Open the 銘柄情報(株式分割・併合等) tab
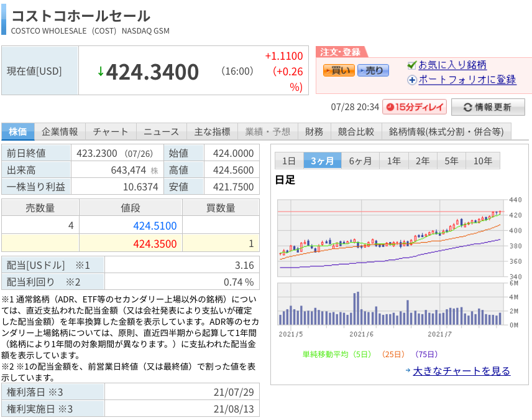Screen dimensions: 532x420 tap(446, 131)
